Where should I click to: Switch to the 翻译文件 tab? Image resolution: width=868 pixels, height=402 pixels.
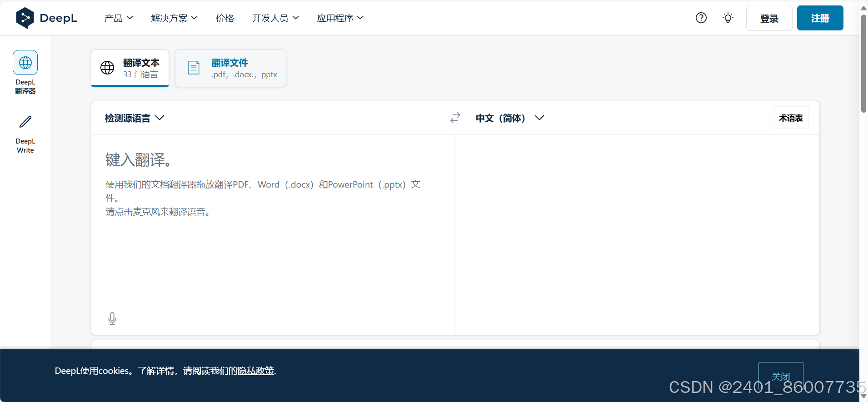(231, 68)
